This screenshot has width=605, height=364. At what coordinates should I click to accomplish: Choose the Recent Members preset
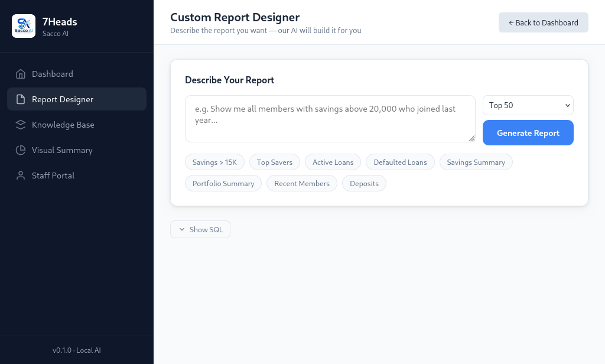tap(302, 183)
